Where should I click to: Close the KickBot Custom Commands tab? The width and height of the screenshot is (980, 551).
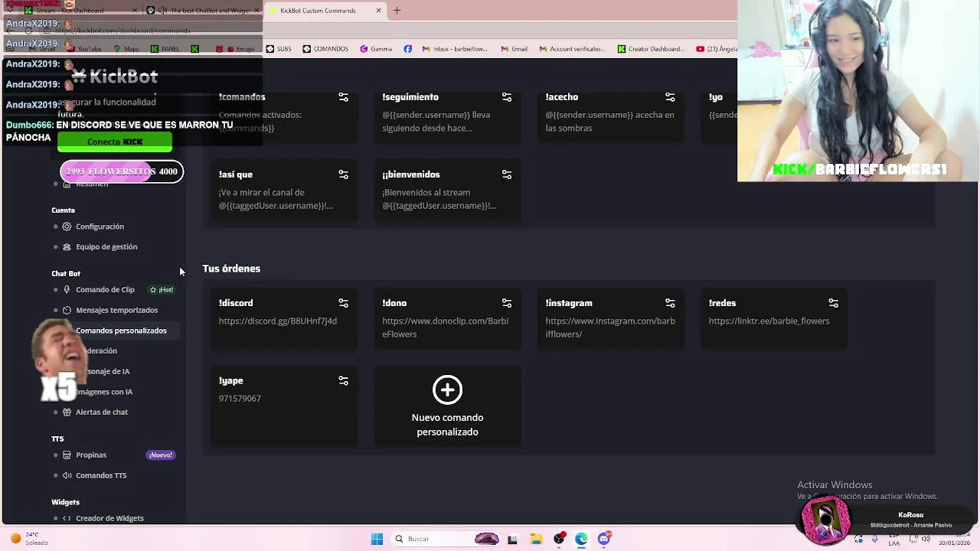point(378,11)
